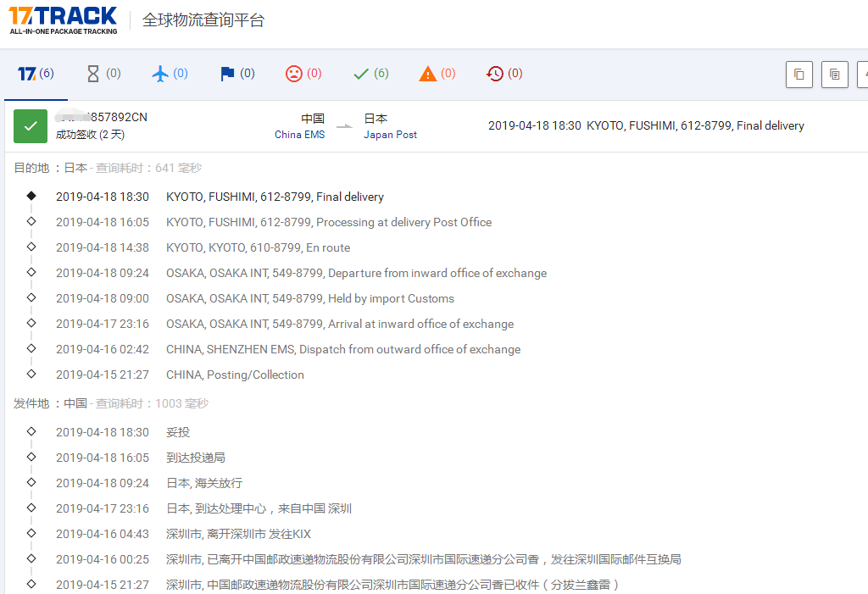This screenshot has width=868, height=594.
Task: Filter by not found hourglass icon
Action: (103, 74)
